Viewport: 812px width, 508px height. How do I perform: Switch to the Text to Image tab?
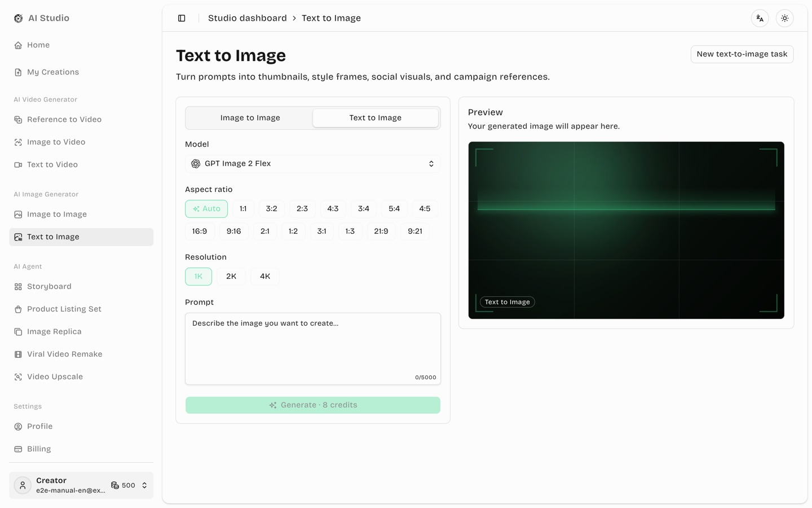tap(376, 118)
